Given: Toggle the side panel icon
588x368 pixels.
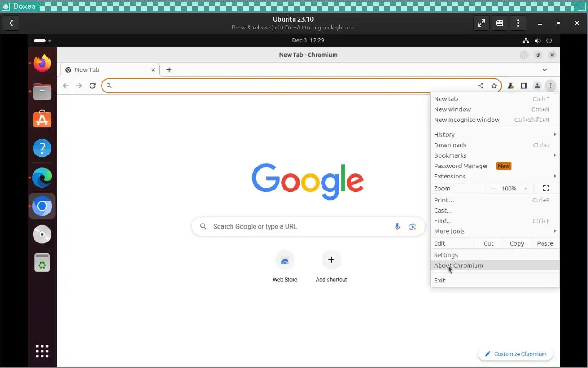Looking at the screenshot, I should click(x=524, y=86).
